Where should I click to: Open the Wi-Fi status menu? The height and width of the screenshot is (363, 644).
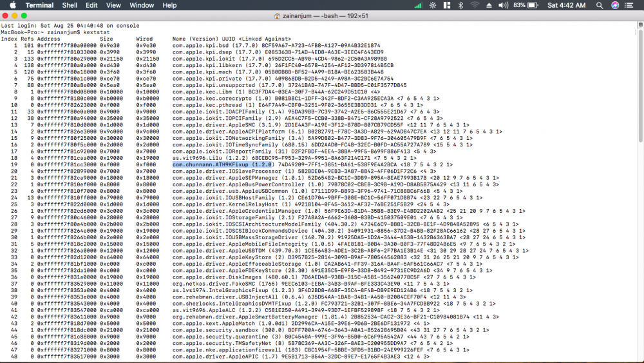click(475, 5)
